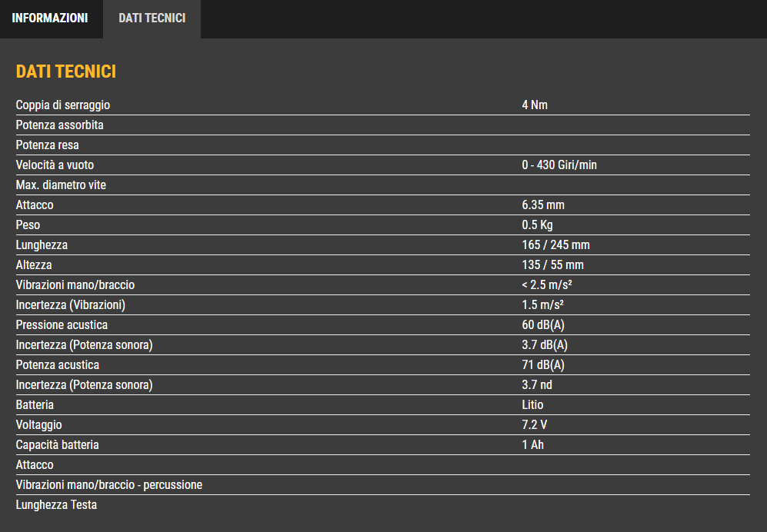Image resolution: width=767 pixels, height=532 pixels.
Task: Select the Coppia di serraggio row label
Action: coord(62,105)
